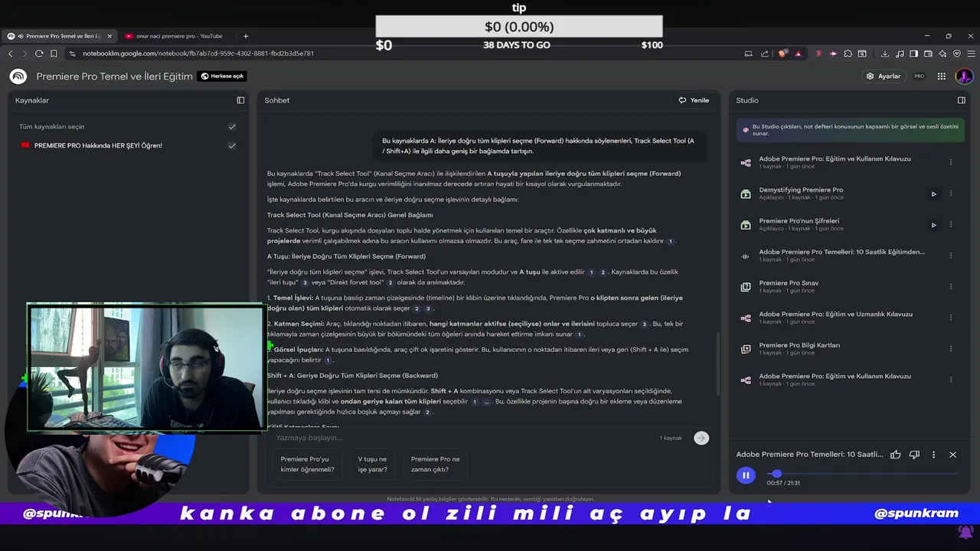
Task: Open audio player more options menu
Action: click(933, 455)
